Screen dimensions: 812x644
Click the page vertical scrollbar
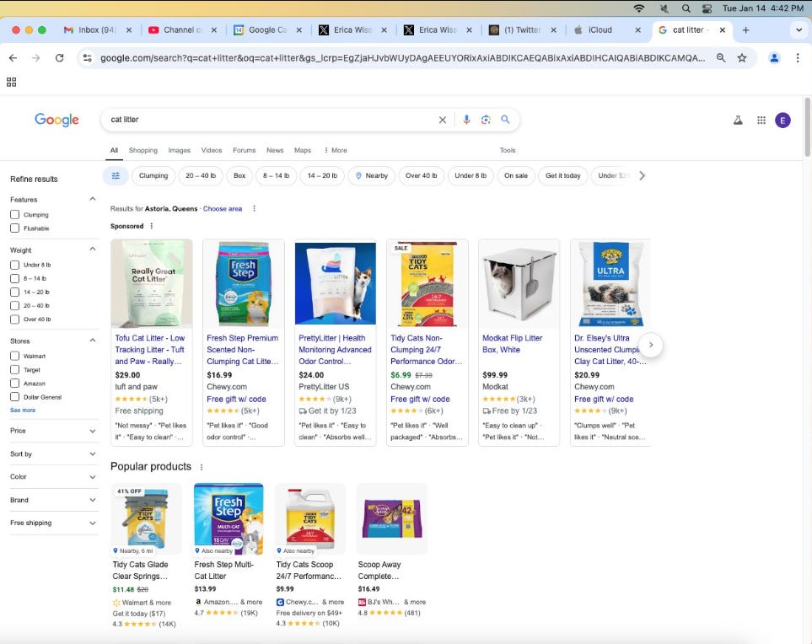807,126
